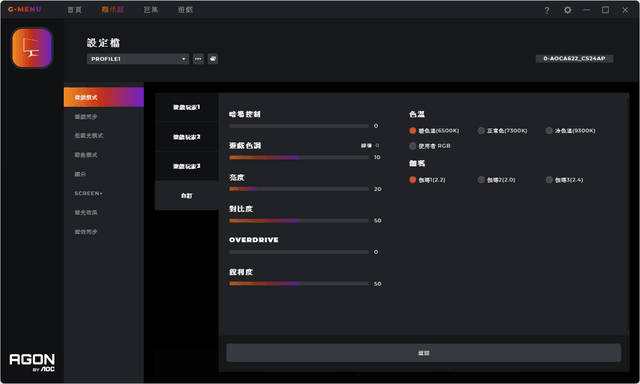Minimize the G-Menu window
640x384 pixels.
pos(587,10)
